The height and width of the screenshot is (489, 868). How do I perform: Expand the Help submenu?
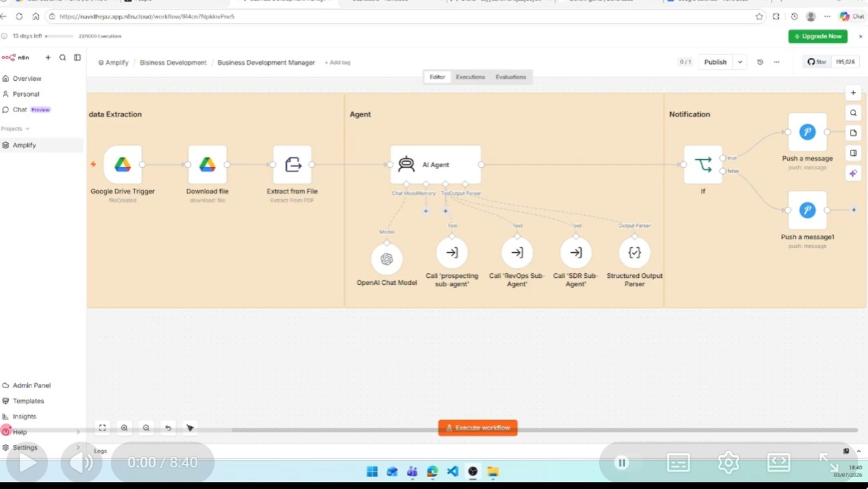78,432
